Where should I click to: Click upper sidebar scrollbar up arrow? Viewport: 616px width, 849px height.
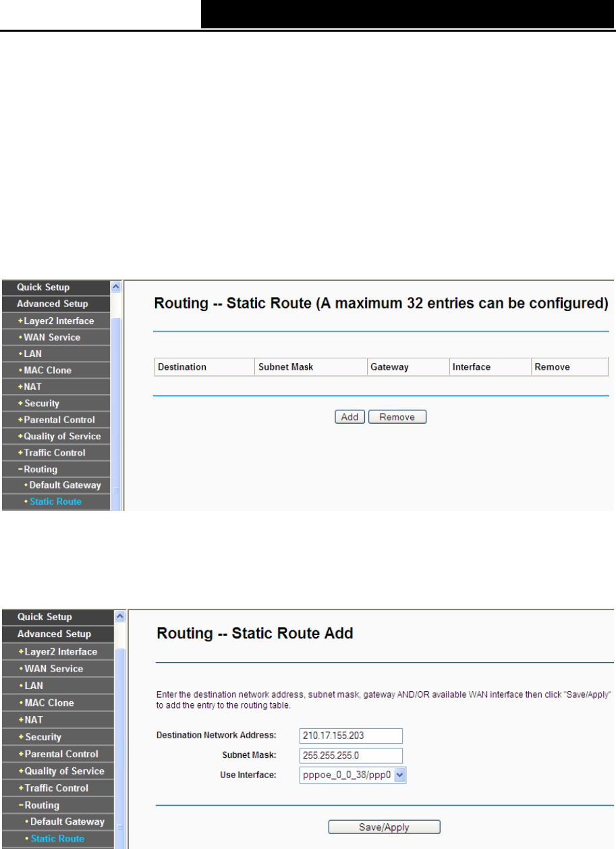pyautogui.click(x=115, y=286)
